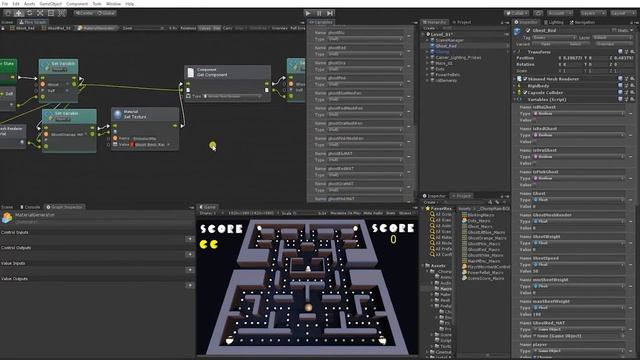Open the Tag dropdown in Inspector
The width and height of the screenshot is (640, 360).
(x=554, y=38)
